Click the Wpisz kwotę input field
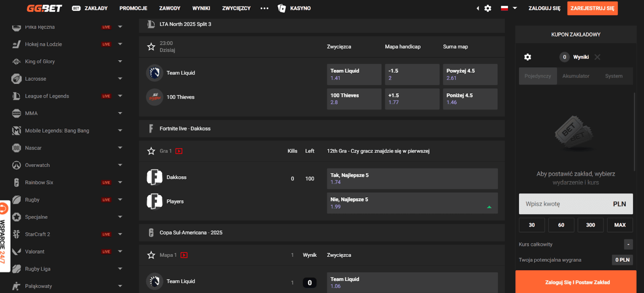The width and height of the screenshot is (644, 293). pyautogui.click(x=566, y=204)
